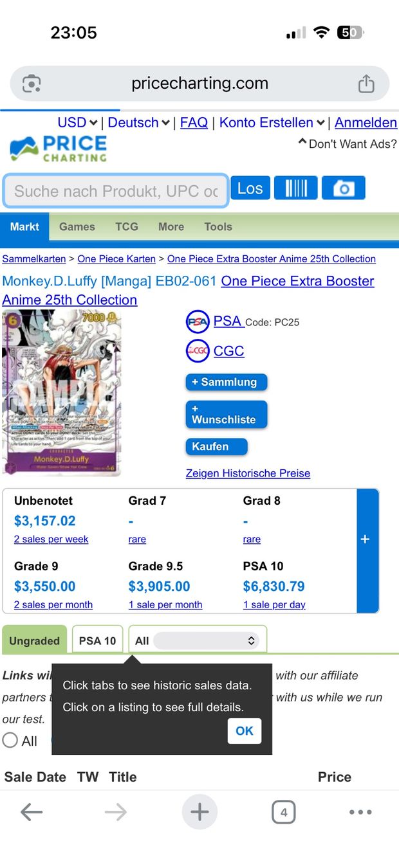Go back with the browser back arrow
The image size is (399, 868).
[x=32, y=813]
